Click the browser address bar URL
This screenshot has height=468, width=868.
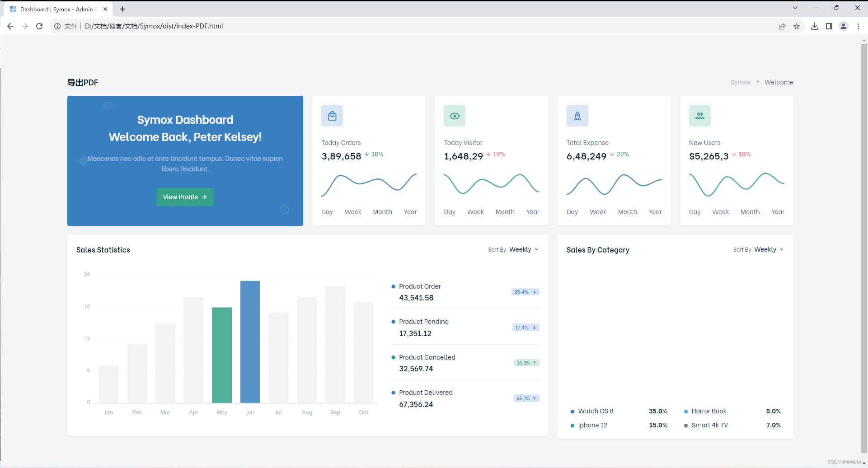(x=154, y=26)
